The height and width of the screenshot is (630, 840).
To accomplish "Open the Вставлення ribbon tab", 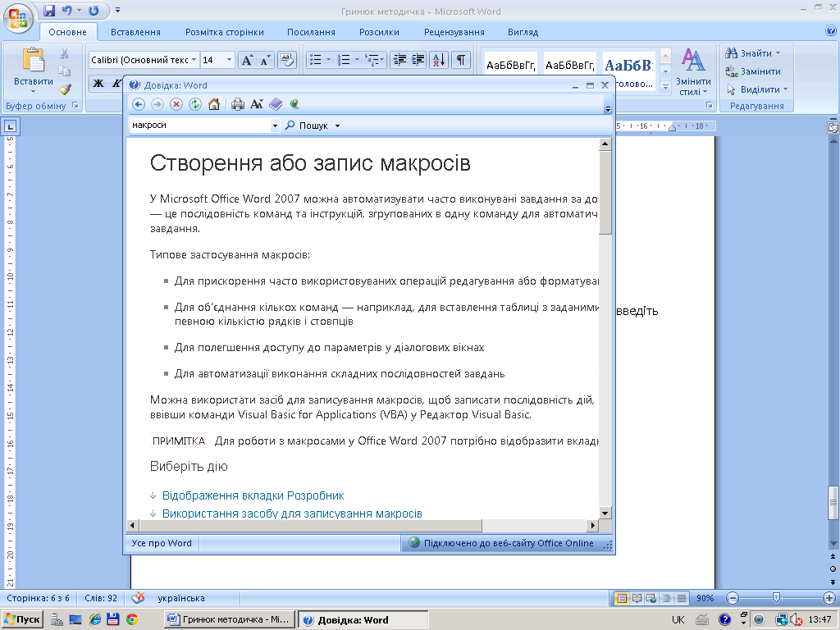I will (x=135, y=32).
